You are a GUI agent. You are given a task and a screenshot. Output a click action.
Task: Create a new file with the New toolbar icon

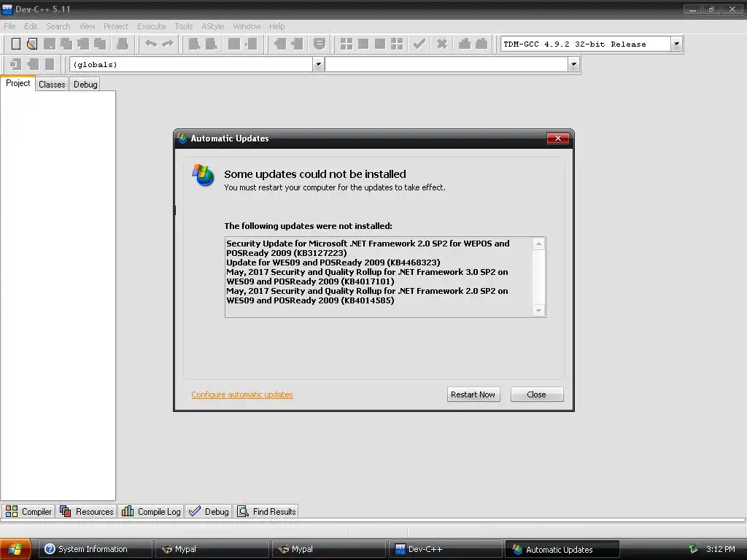[16, 44]
